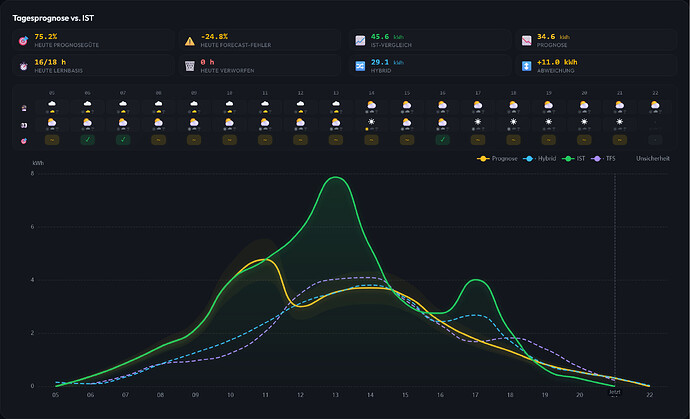Click the 75.2% Prognosegüte card
Screen dimensions: 690x419
[x=92, y=40]
